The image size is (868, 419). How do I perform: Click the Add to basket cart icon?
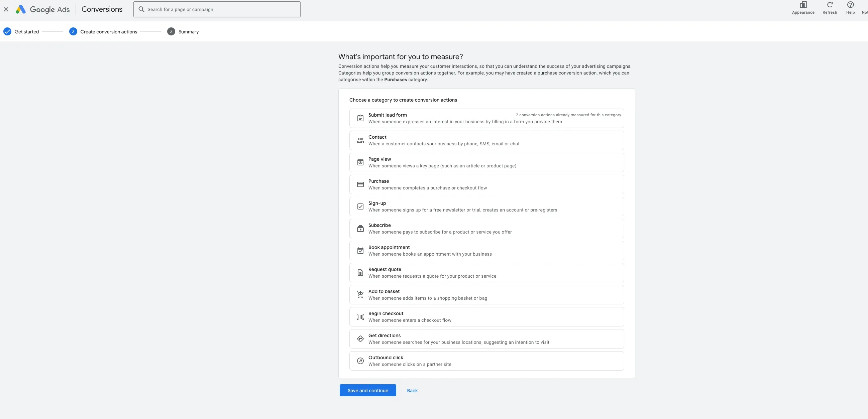360,295
